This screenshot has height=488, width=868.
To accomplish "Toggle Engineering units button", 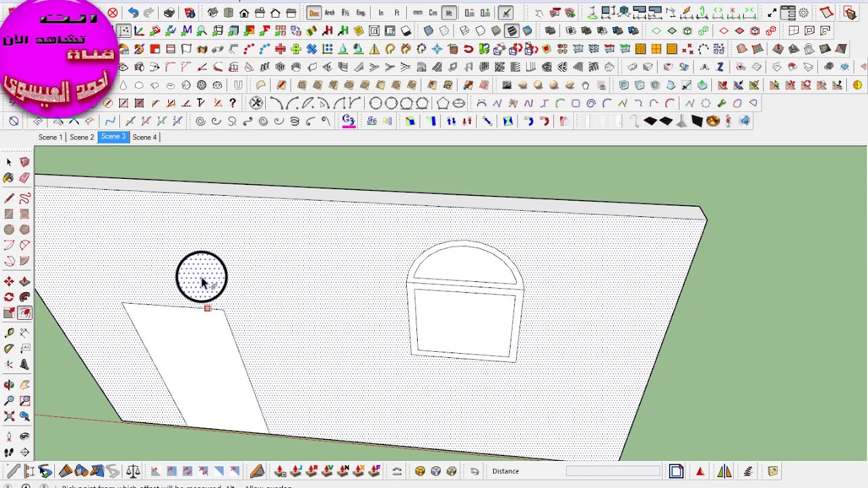I will pyautogui.click(x=361, y=13).
